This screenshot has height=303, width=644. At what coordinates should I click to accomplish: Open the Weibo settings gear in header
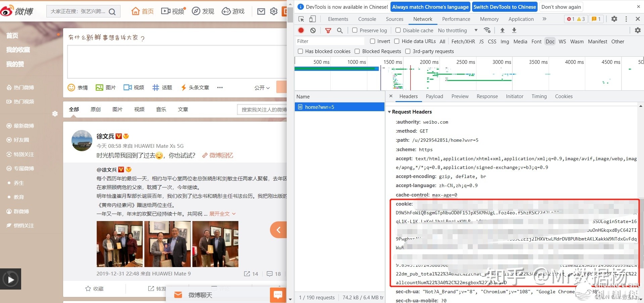(x=274, y=11)
